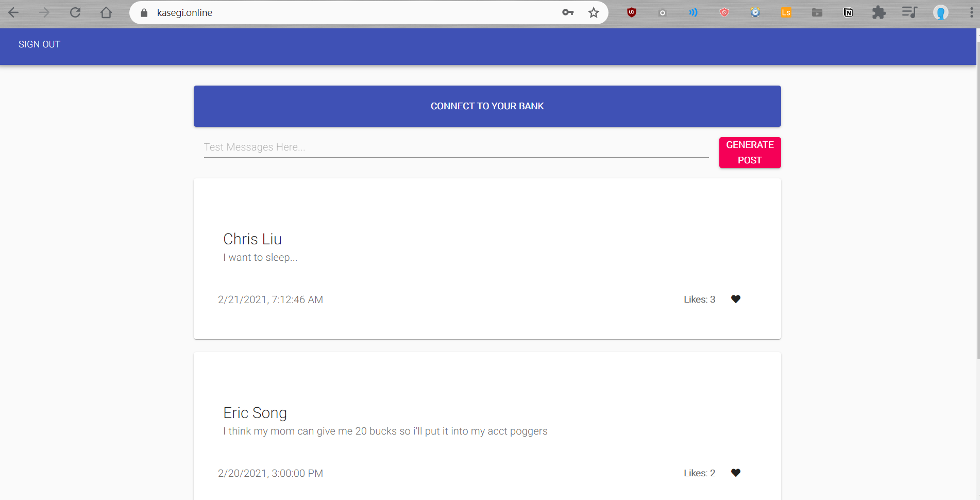Open the red shield extension

[724, 12]
